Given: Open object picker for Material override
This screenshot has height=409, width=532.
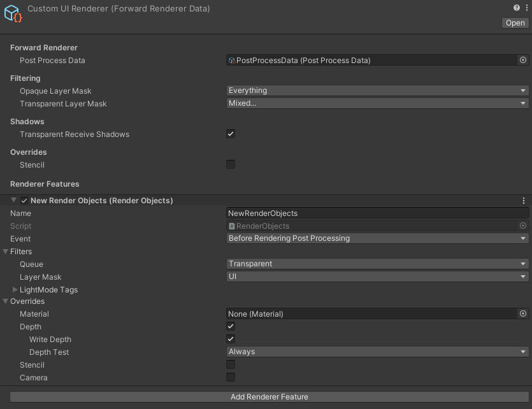Looking at the screenshot, I should click(x=523, y=313).
